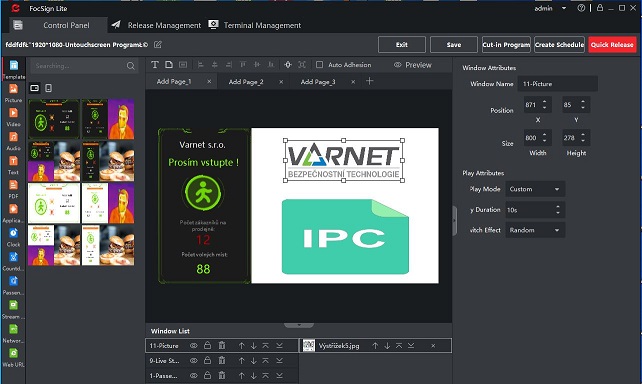Image resolution: width=642 pixels, height=384 pixels.
Task: Click the edit program name pencil icon
Action: tap(158, 45)
